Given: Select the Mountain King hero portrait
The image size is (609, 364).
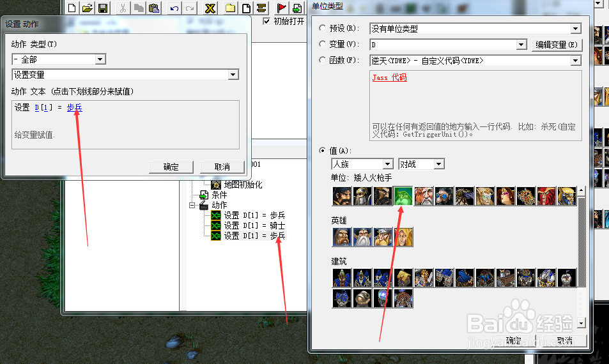Looking at the screenshot, I should [x=383, y=237].
